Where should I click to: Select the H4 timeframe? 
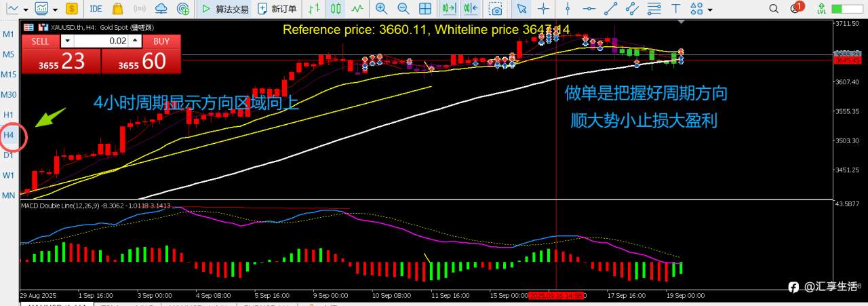coord(8,135)
